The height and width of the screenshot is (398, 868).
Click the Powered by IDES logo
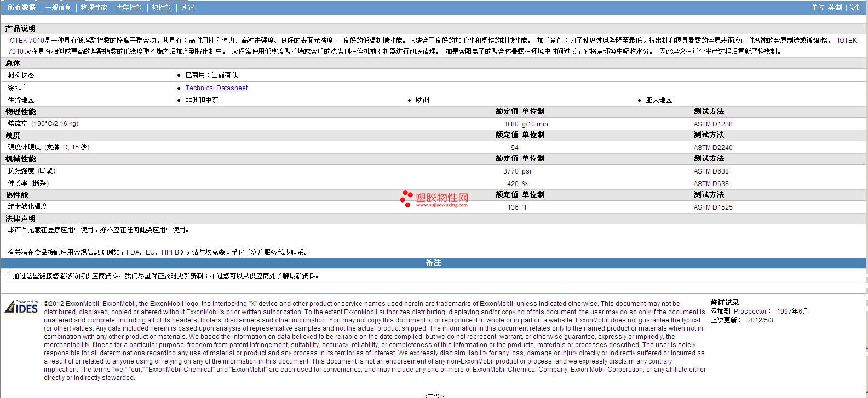click(x=22, y=306)
